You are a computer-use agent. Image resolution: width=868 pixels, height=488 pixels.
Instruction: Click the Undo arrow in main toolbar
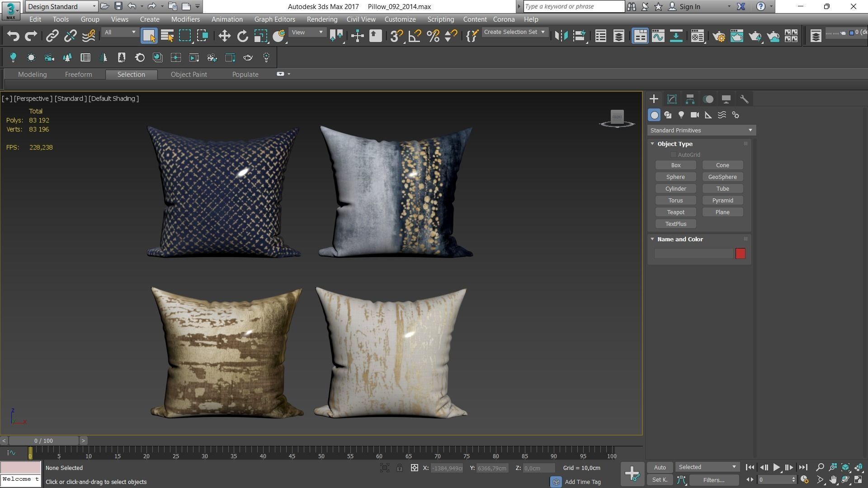pyautogui.click(x=13, y=36)
